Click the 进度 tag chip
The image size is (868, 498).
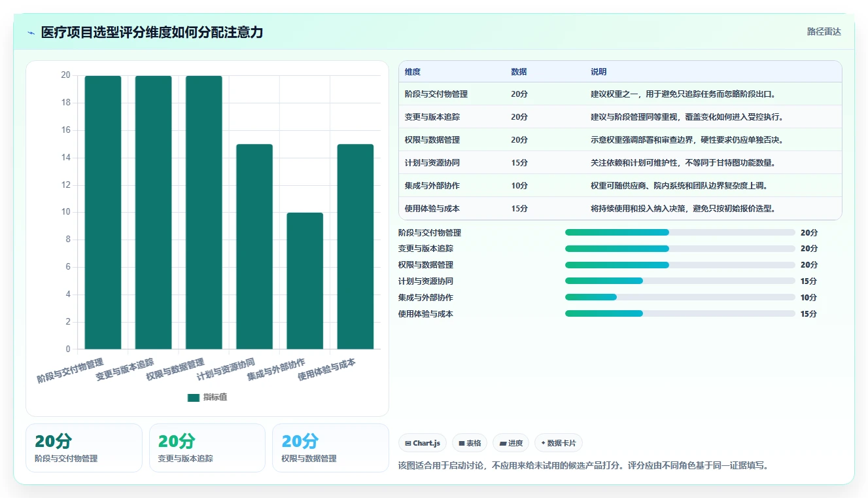[x=511, y=443]
